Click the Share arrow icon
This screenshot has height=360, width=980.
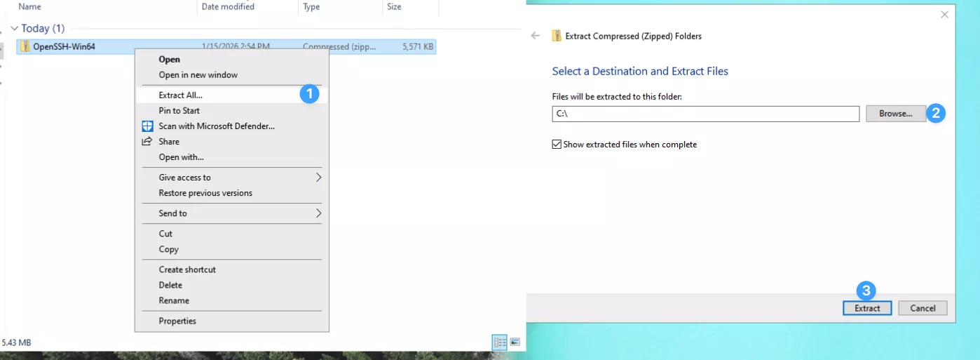point(147,142)
